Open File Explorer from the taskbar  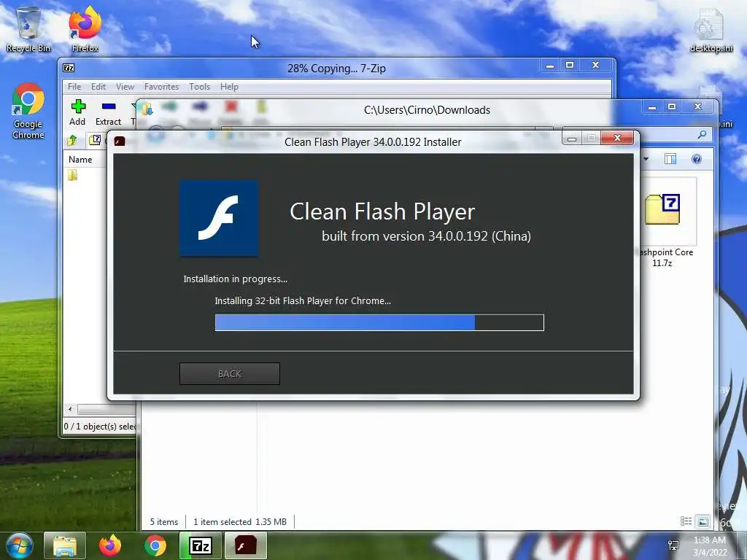coord(65,545)
